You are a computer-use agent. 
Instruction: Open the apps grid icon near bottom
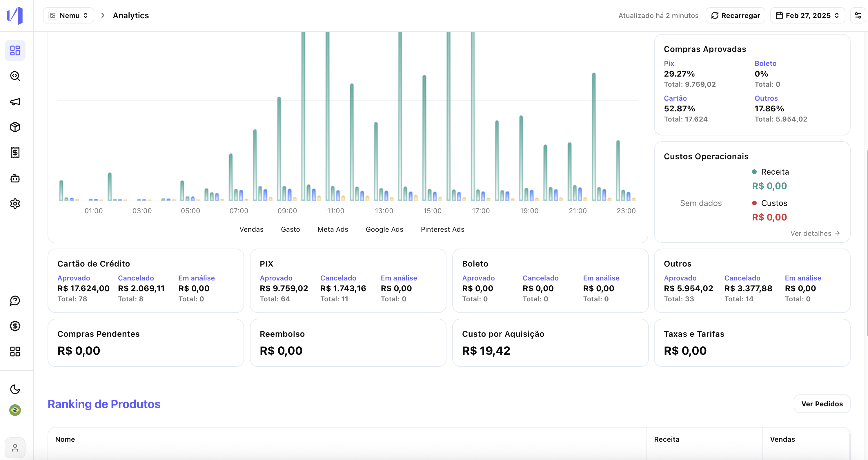(15, 352)
